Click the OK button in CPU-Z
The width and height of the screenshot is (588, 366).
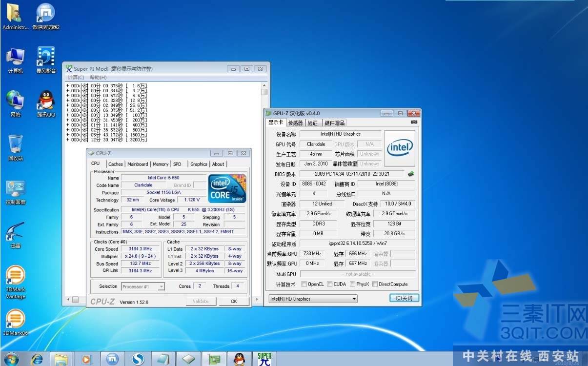coord(234,301)
